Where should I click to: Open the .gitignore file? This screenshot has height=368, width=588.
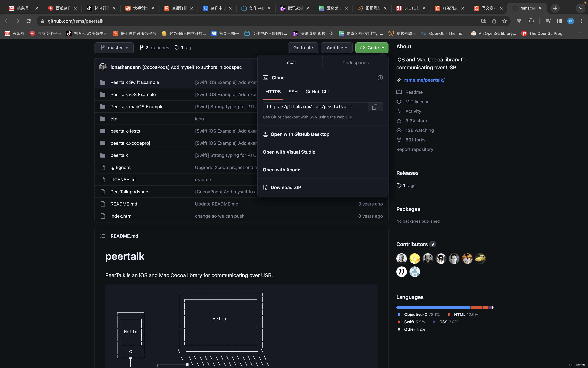tap(121, 167)
